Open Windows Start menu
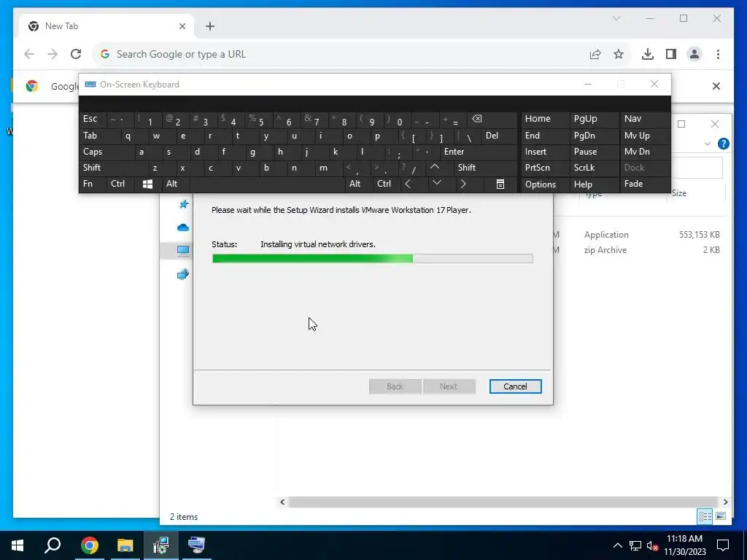The image size is (747, 560). (18, 545)
